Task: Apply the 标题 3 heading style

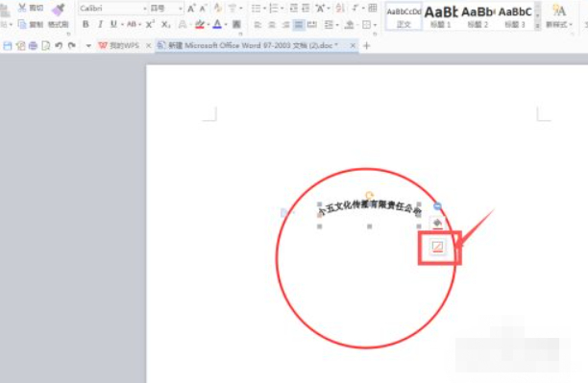Action: pos(515,17)
